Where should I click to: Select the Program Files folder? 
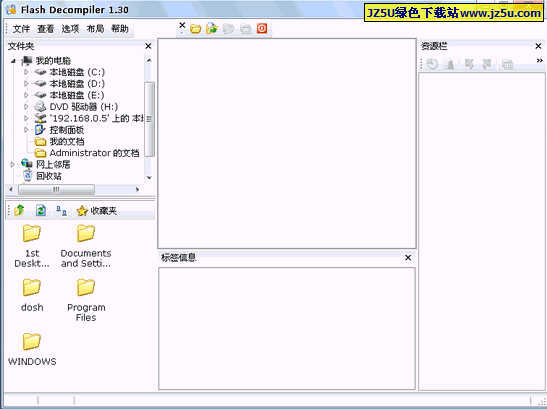coord(86,300)
